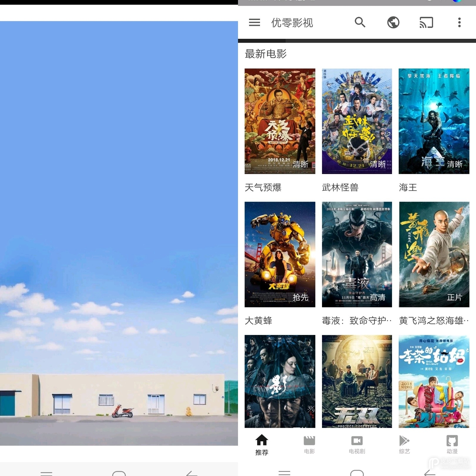Switch to the 综艺 tab
This screenshot has width=476, height=476.
404,445
